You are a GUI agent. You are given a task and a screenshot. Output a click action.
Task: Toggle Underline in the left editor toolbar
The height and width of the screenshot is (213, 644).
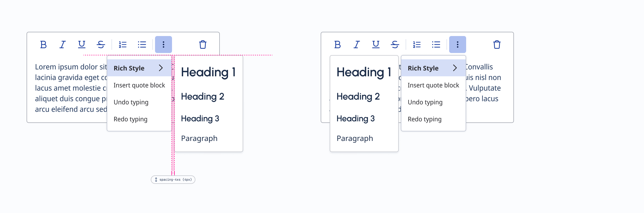[x=81, y=45]
